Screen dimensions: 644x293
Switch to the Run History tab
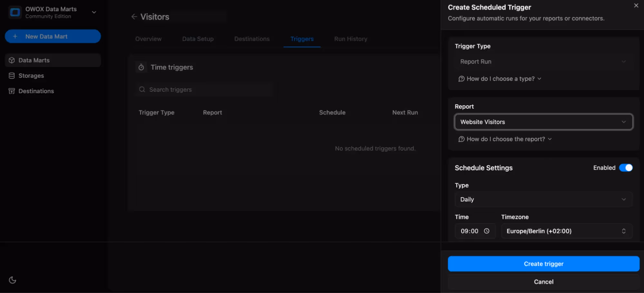click(350, 39)
